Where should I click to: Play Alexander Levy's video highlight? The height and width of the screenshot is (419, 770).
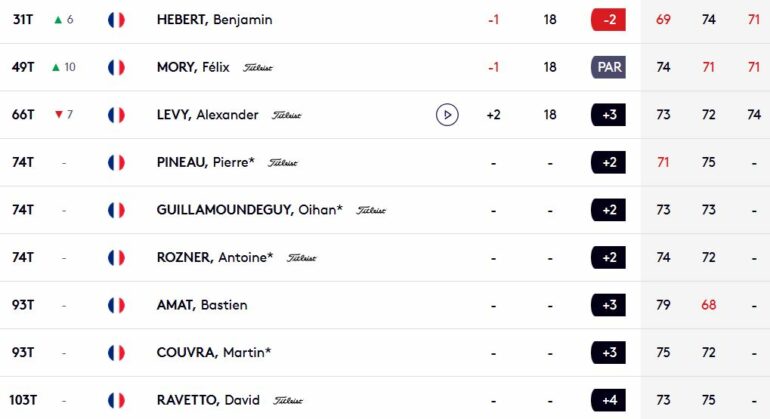coord(447,115)
